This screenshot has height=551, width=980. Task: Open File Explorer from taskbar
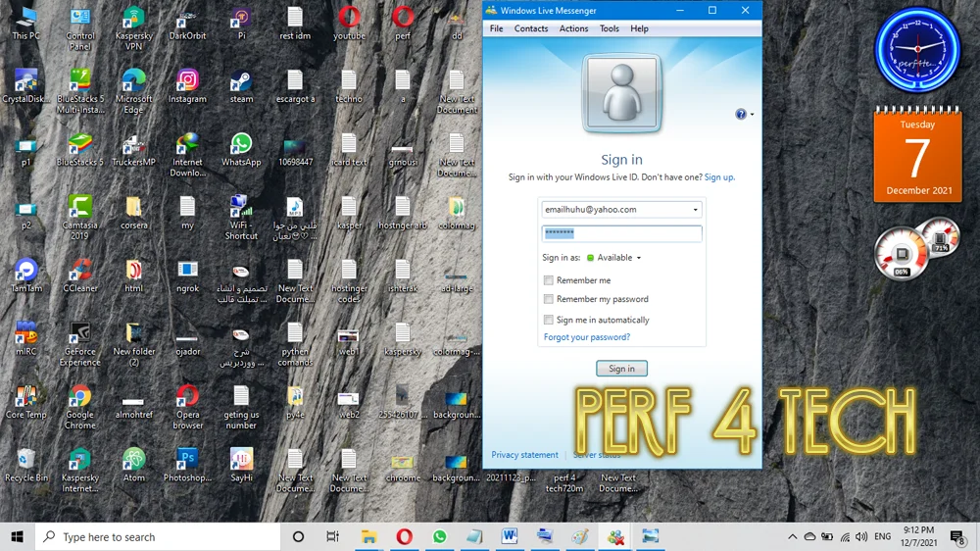(368, 536)
